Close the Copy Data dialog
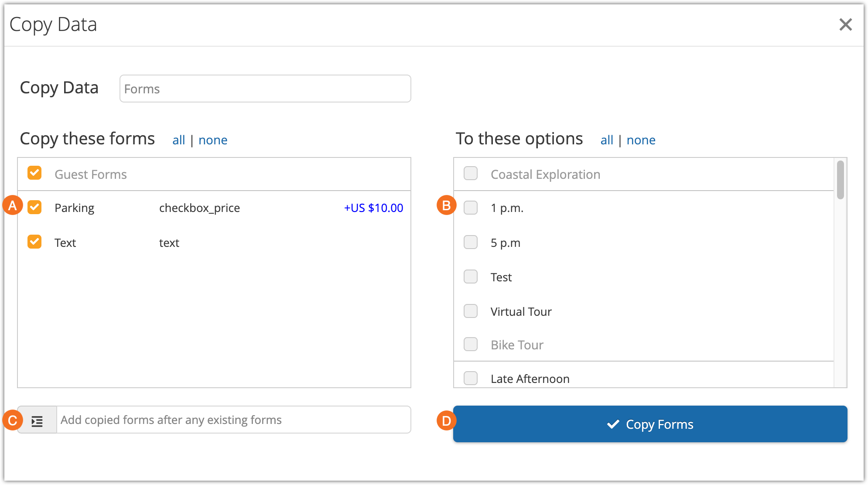 pyautogui.click(x=845, y=24)
